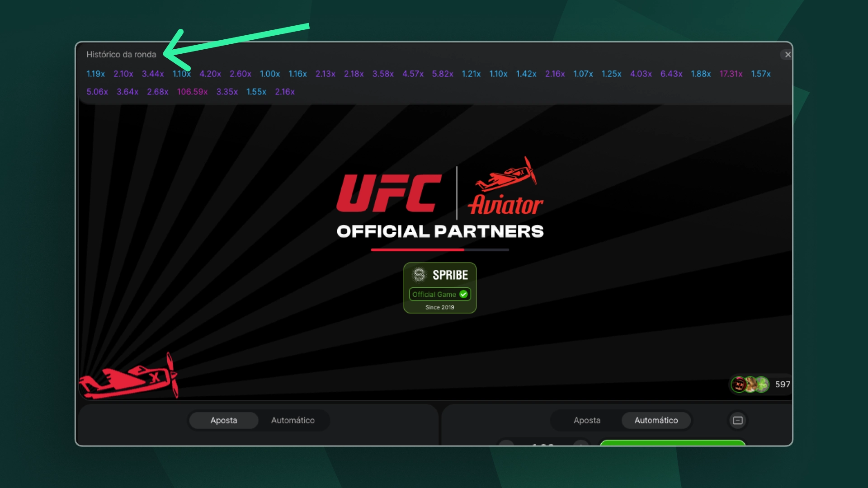
Task: Click the red Aviator plane at bottom left
Action: (x=129, y=376)
